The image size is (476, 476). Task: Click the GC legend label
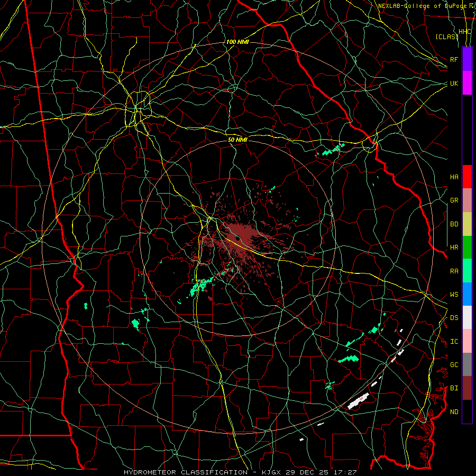point(454,365)
